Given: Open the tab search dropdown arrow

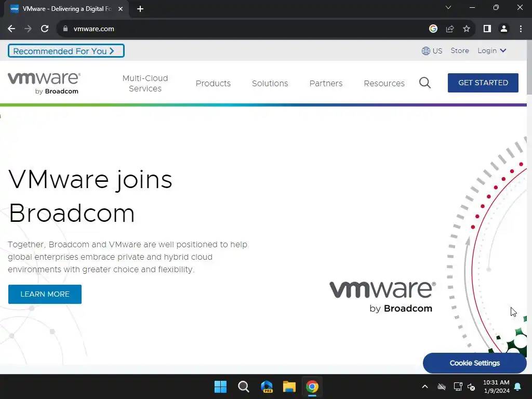Looking at the screenshot, I should click(x=448, y=7).
